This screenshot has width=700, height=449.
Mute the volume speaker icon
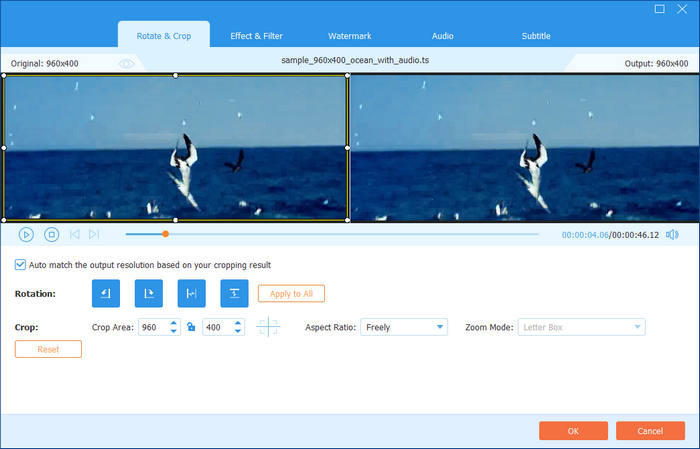point(672,234)
